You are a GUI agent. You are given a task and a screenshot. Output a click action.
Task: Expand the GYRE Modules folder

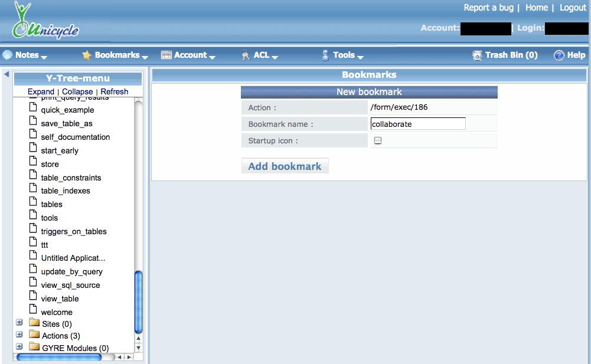(x=19, y=347)
